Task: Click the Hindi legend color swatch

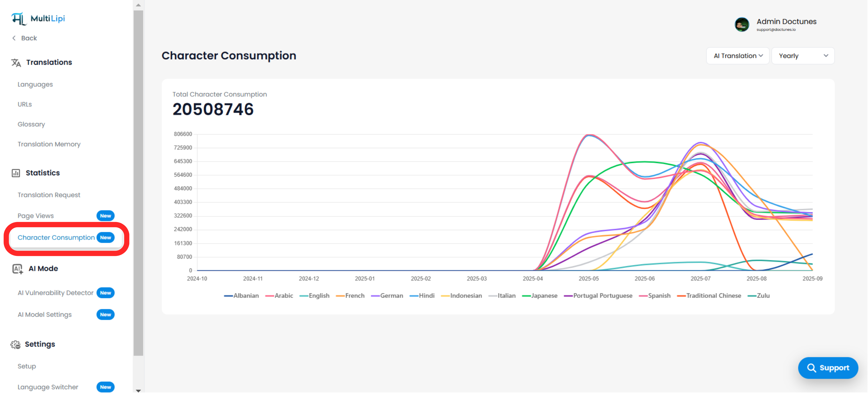Action: (x=414, y=296)
